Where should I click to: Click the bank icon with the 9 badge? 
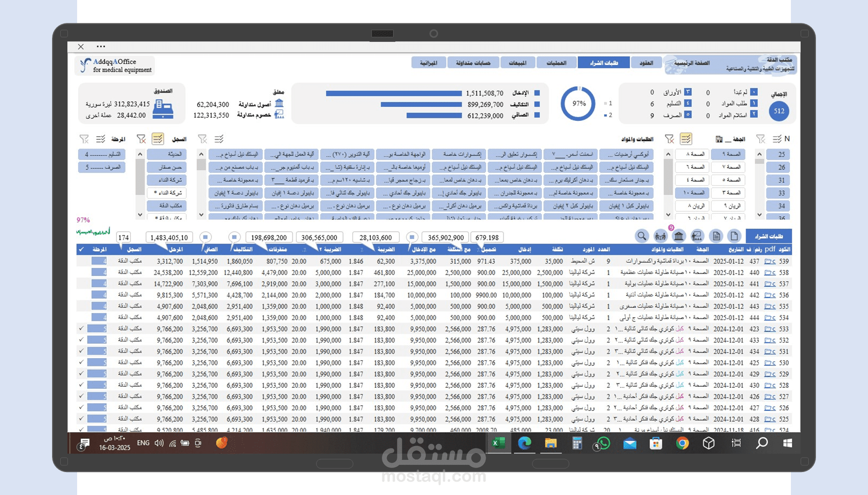(x=679, y=236)
